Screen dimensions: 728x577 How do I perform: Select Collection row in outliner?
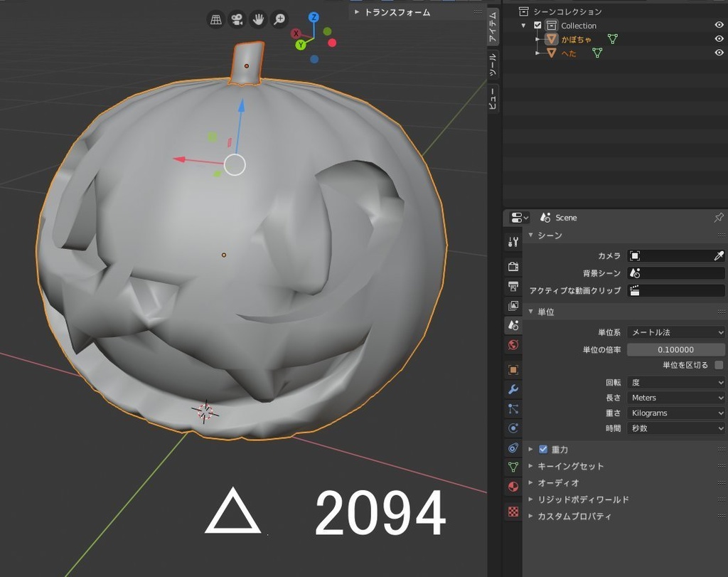(579, 26)
